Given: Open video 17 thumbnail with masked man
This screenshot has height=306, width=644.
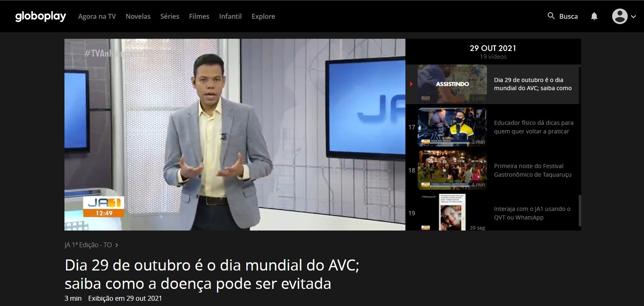Looking at the screenshot, I should click(452, 127).
